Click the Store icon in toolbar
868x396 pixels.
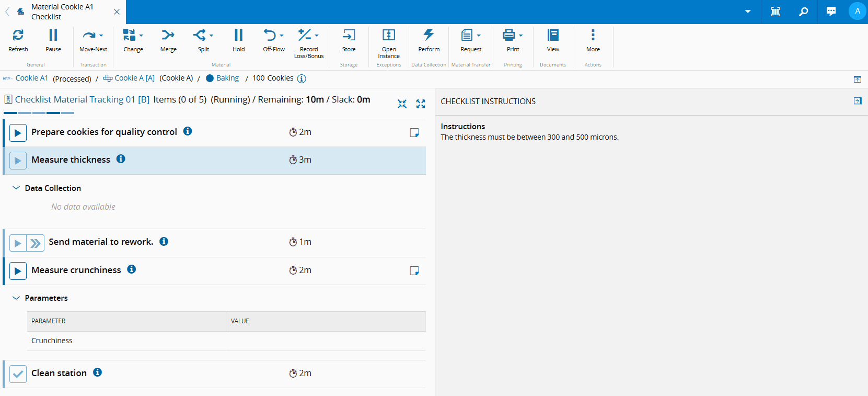pos(349,36)
